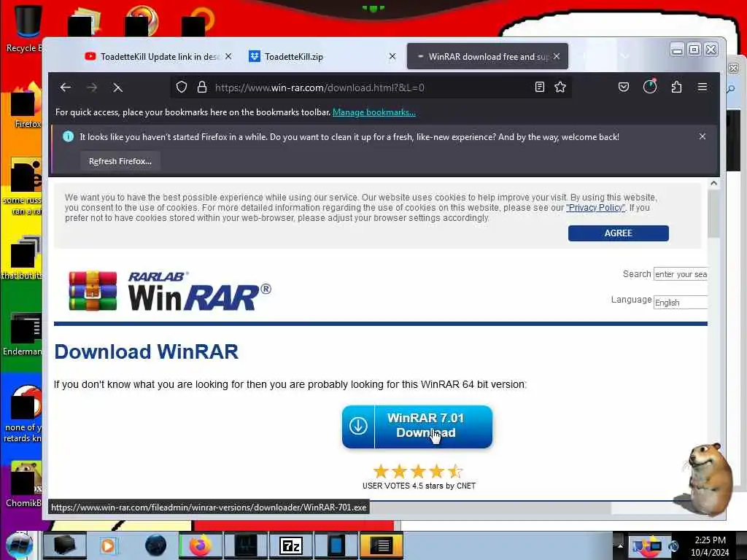Click the info icon in notification bar
The width and height of the screenshot is (747, 560).
[68, 136]
